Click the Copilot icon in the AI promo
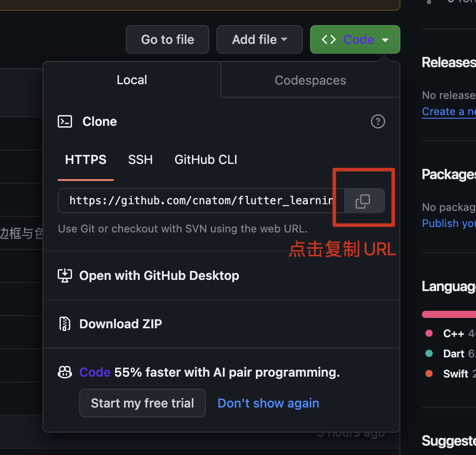476x455 pixels. point(65,372)
